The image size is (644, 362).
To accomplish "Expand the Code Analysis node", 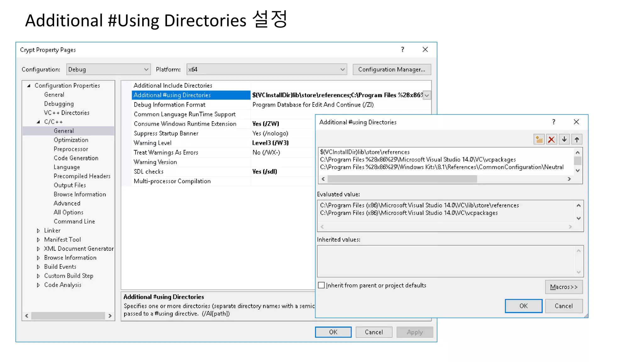I will coord(38,285).
